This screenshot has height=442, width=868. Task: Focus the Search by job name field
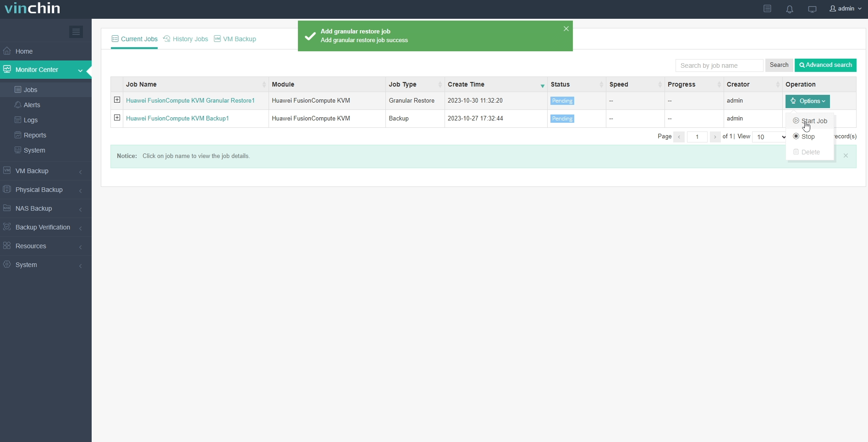[x=719, y=65]
